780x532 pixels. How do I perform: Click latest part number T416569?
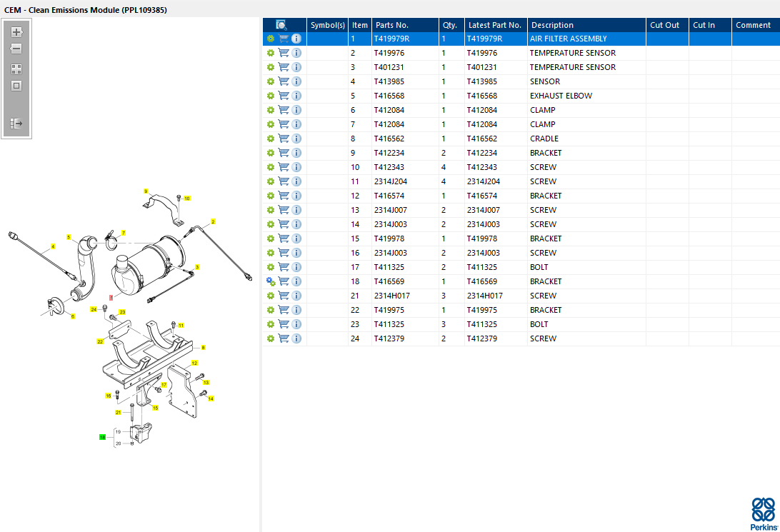pos(482,281)
